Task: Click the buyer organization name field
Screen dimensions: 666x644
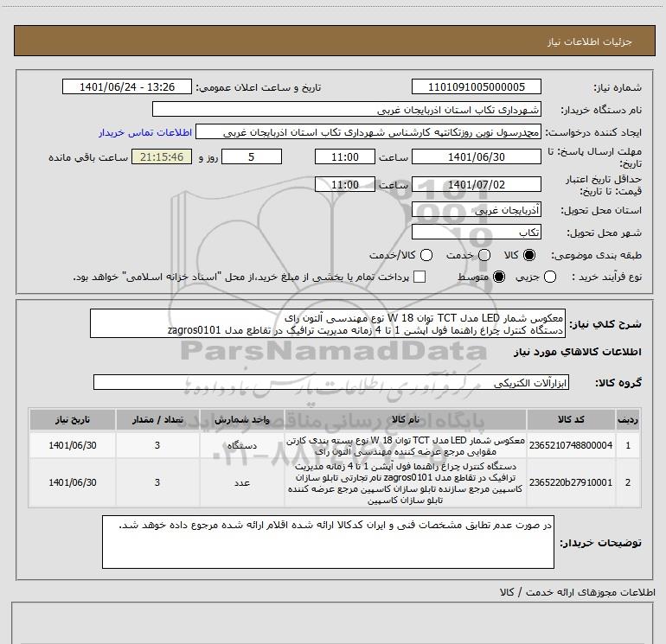Action: 347,109
